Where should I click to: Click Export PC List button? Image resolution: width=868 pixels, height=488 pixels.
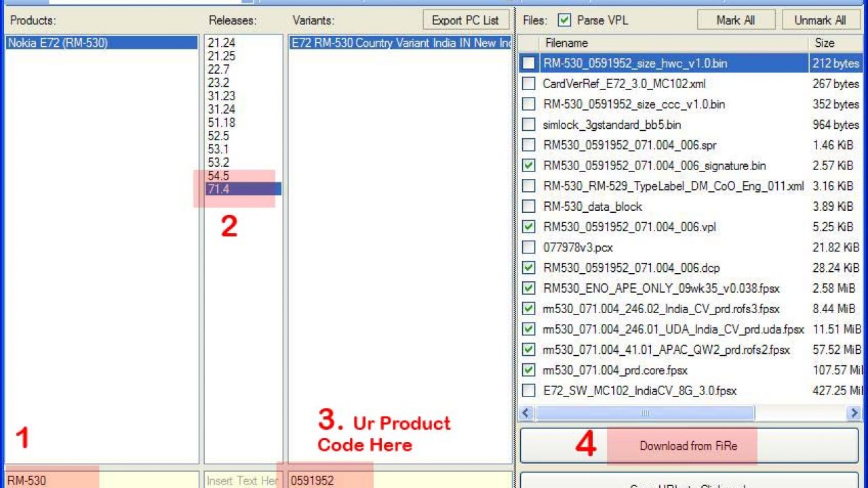point(465,20)
